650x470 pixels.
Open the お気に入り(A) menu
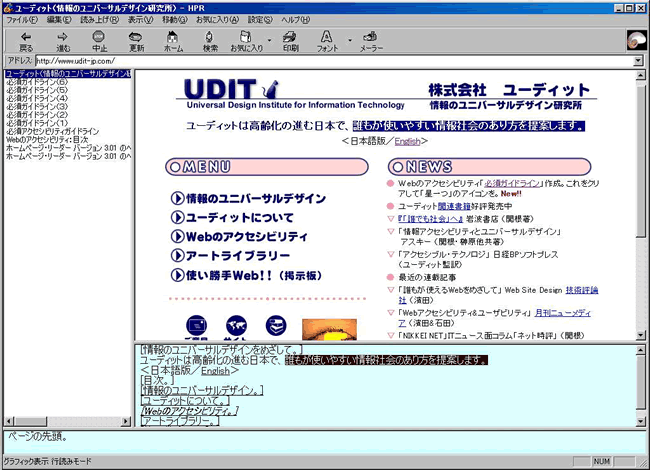218,19
